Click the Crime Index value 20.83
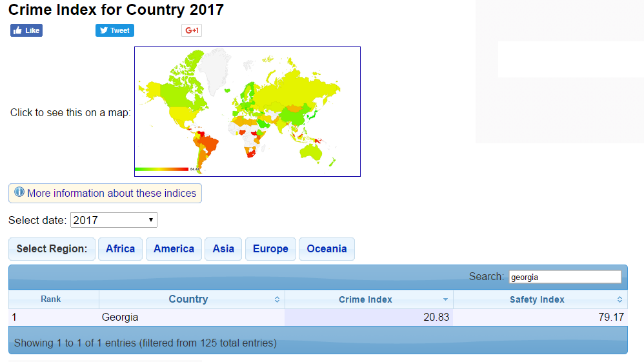 coord(436,317)
